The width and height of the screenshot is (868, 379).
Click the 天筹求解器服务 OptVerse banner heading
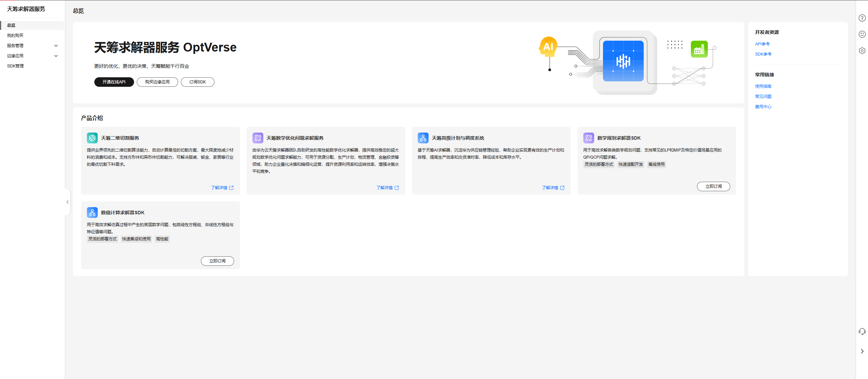[165, 47]
